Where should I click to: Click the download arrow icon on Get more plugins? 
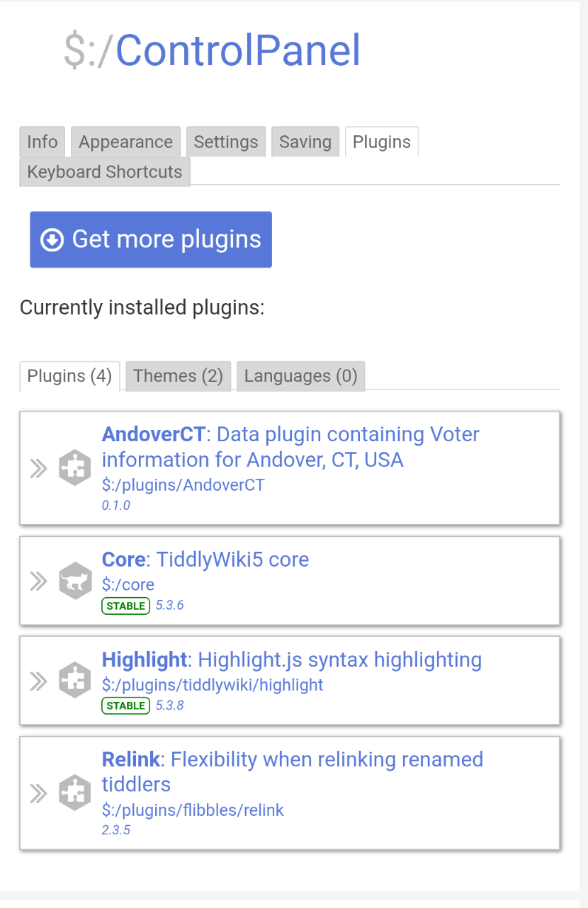pyautogui.click(x=52, y=239)
